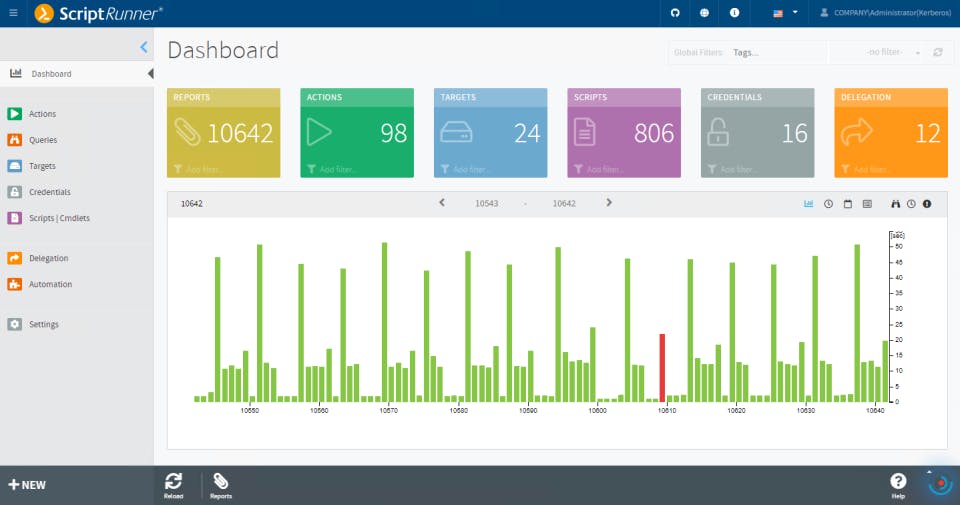Image resolution: width=960 pixels, height=505 pixels.
Task: Open the hamburger menu icon
Action: (x=13, y=13)
